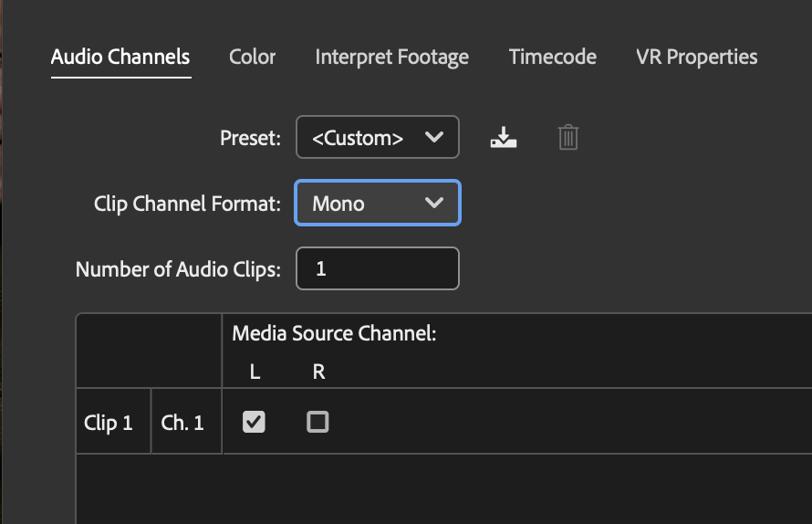Switch to the Audio Channels tab
Viewport: 812px width, 524px height.
pos(120,57)
